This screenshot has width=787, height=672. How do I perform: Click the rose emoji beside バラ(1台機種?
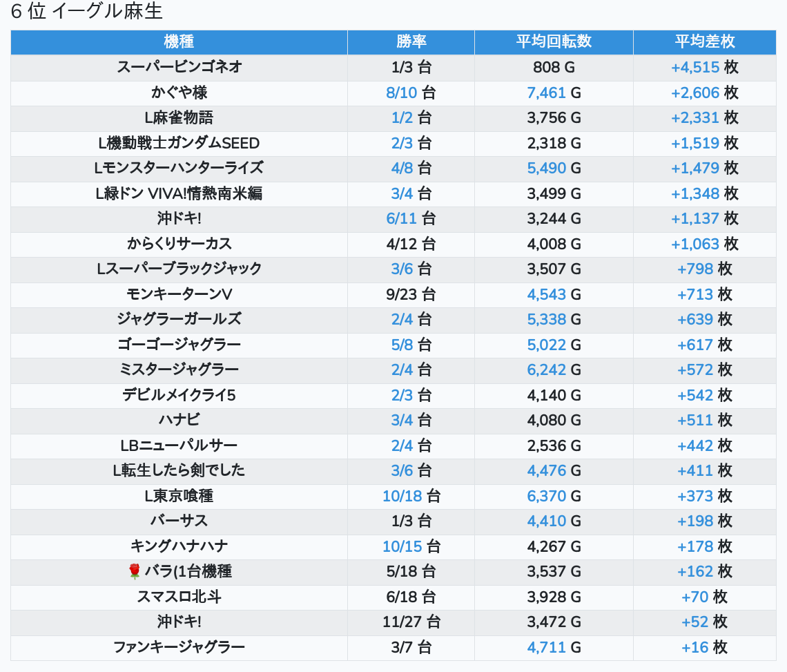point(134,572)
